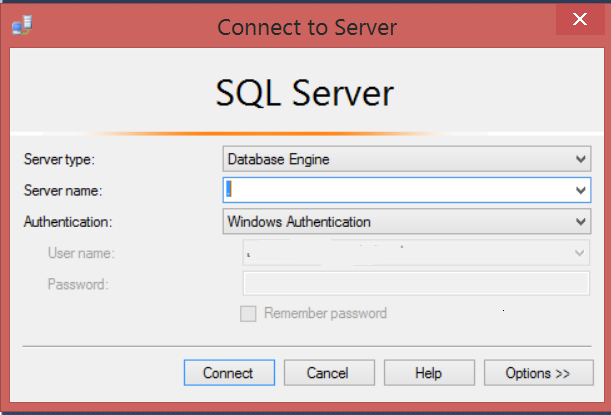
Task: Click the 'SQL Server' heading text
Action: [x=305, y=93]
